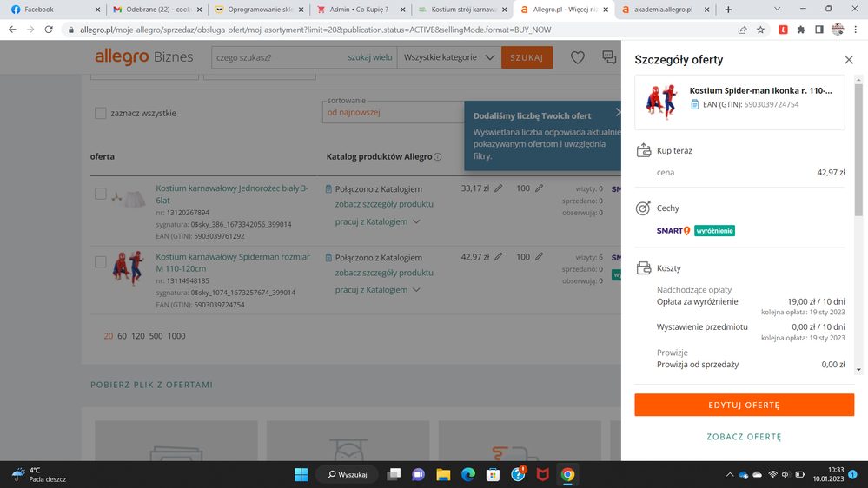The image size is (868, 488).
Task: Click the Spiderman costume thumbnail in offer list
Action: (128, 267)
